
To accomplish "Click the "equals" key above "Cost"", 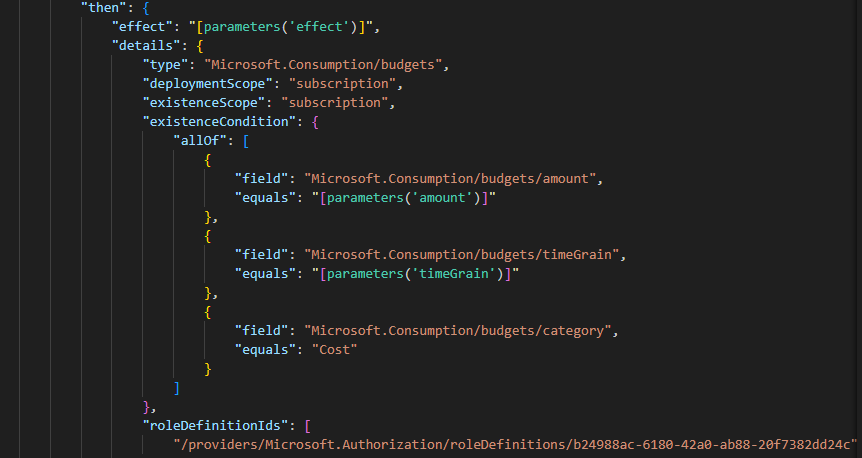I will (x=266, y=349).
